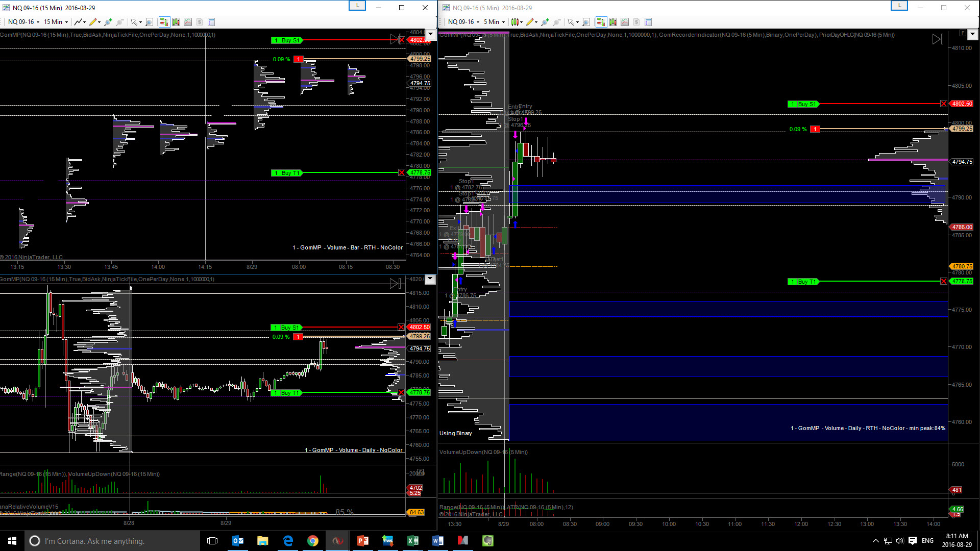Image resolution: width=980 pixels, height=551 pixels.
Task: Jump to latest bar on bottom-left chart
Action: [396, 284]
